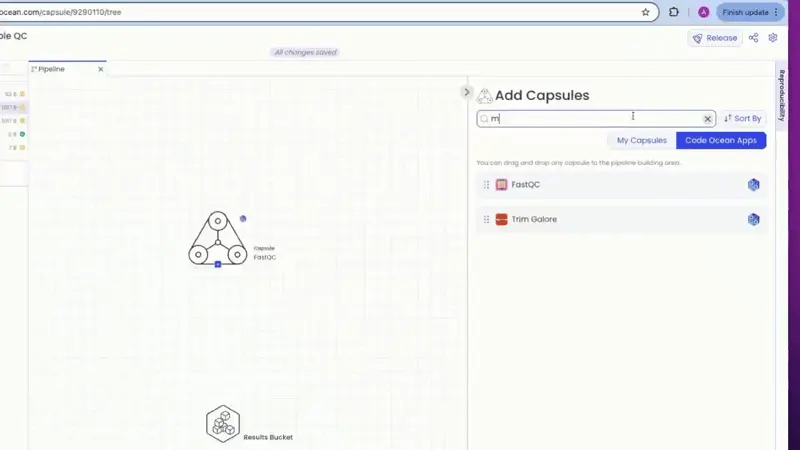Open capsule settings gear icon
800x450 pixels.
coord(773,38)
